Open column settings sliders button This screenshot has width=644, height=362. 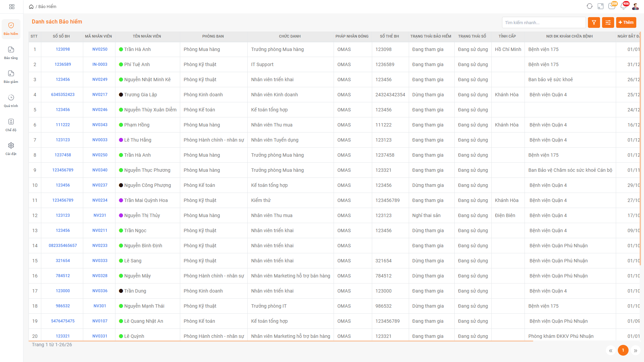pyautogui.click(x=608, y=22)
